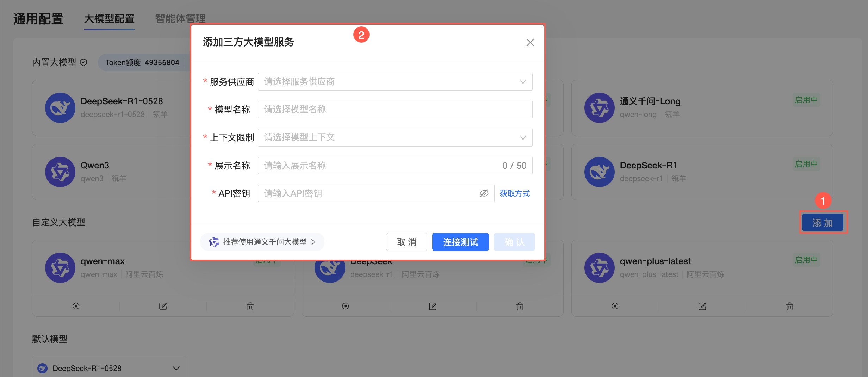Click the Qwen3 model logo icon
The image size is (868, 377).
[60, 172]
